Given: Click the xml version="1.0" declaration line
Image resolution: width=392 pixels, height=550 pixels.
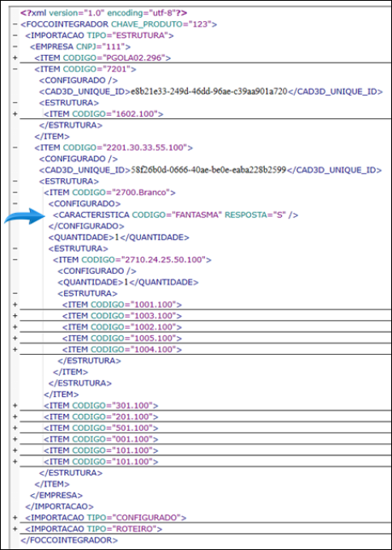Looking at the screenshot, I should coord(104,13).
